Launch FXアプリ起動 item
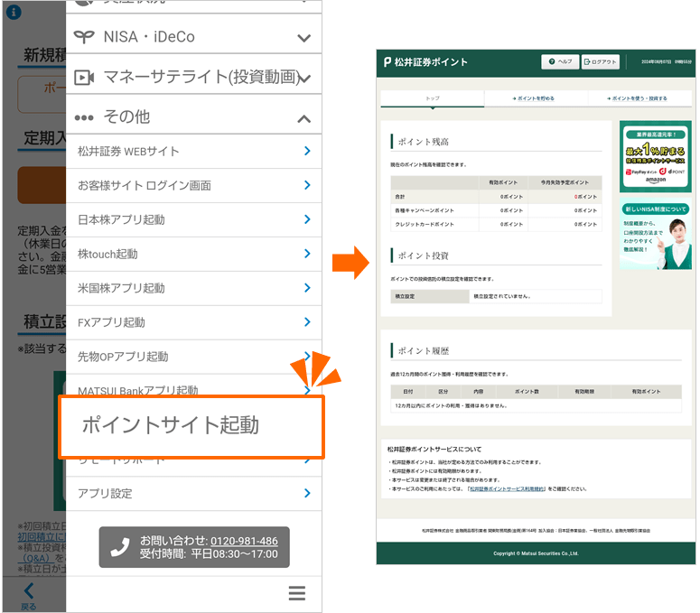The width and height of the screenshot is (700, 613). point(194,322)
